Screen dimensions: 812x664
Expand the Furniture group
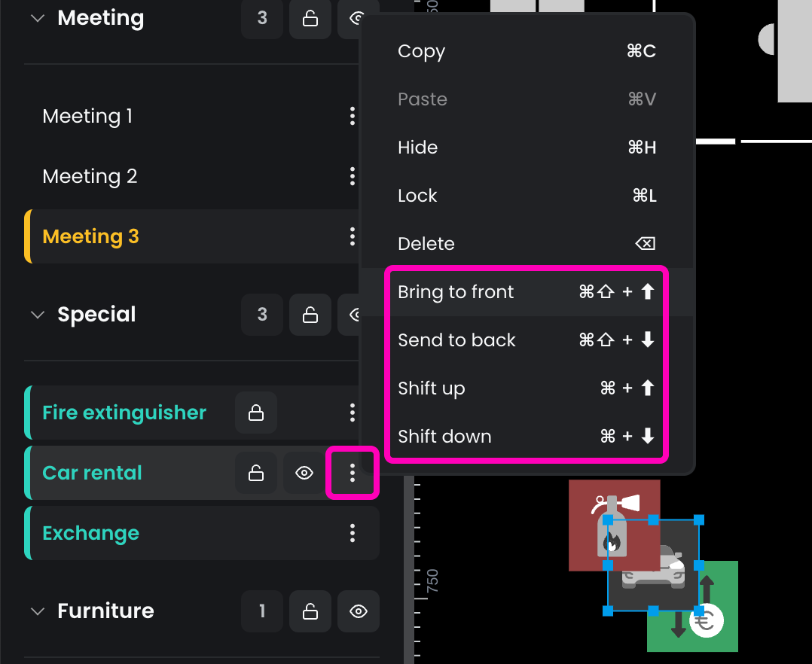tap(38, 611)
